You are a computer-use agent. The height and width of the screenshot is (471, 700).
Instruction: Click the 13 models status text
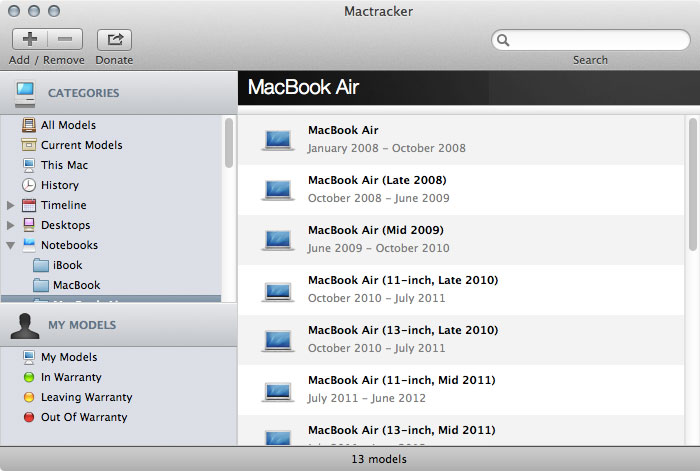click(x=379, y=459)
